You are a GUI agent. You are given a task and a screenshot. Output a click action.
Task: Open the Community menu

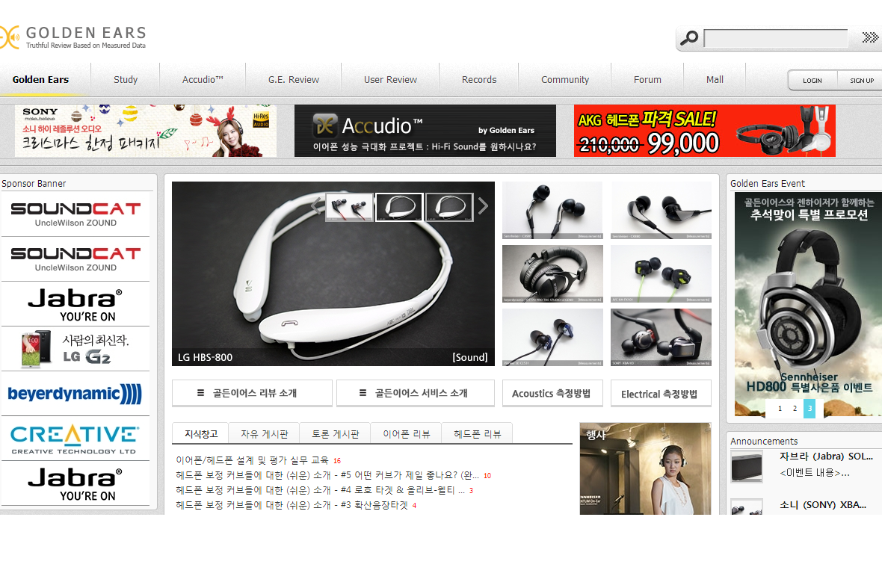[x=565, y=80]
